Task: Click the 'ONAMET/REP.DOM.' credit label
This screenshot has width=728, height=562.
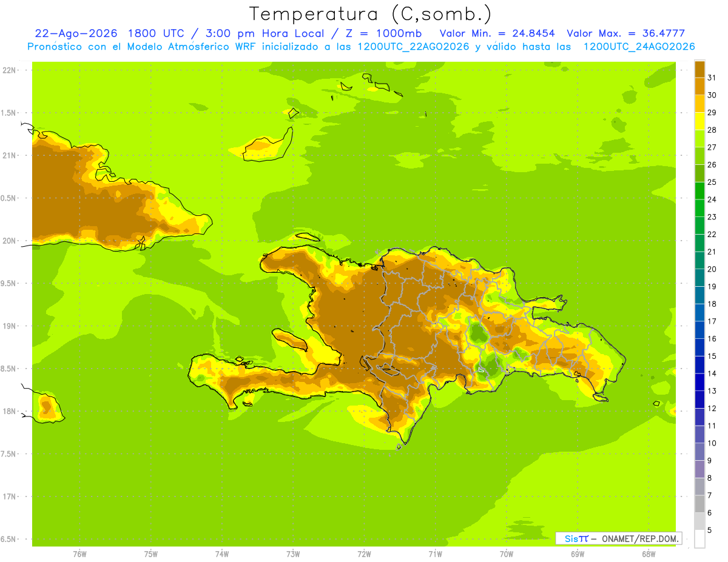Action: tap(641, 538)
